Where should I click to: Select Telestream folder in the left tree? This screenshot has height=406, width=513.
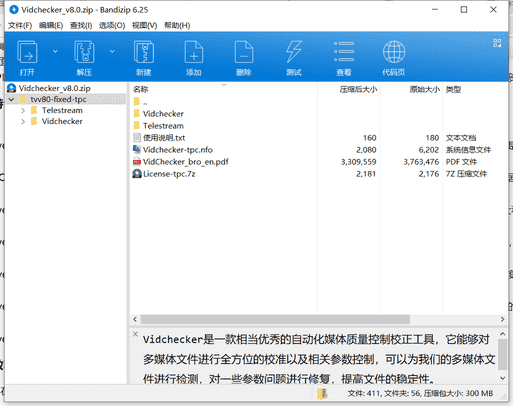(x=62, y=110)
